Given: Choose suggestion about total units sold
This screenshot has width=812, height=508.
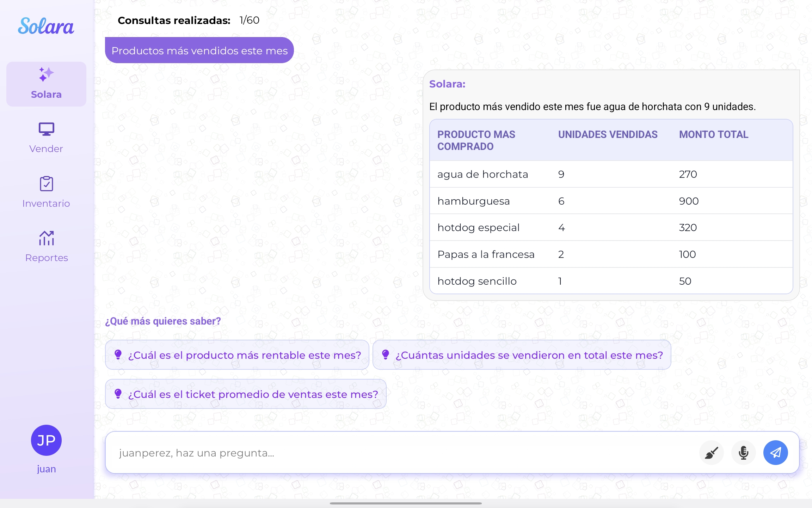Looking at the screenshot, I should tap(522, 355).
